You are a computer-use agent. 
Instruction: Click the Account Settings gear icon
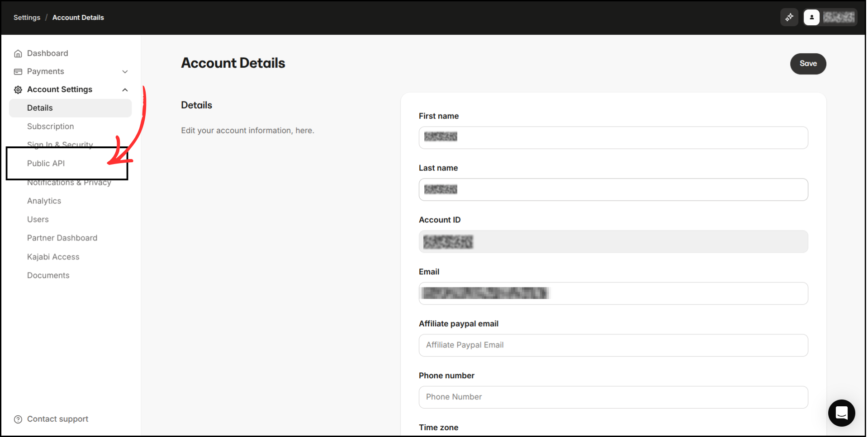click(18, 89)
